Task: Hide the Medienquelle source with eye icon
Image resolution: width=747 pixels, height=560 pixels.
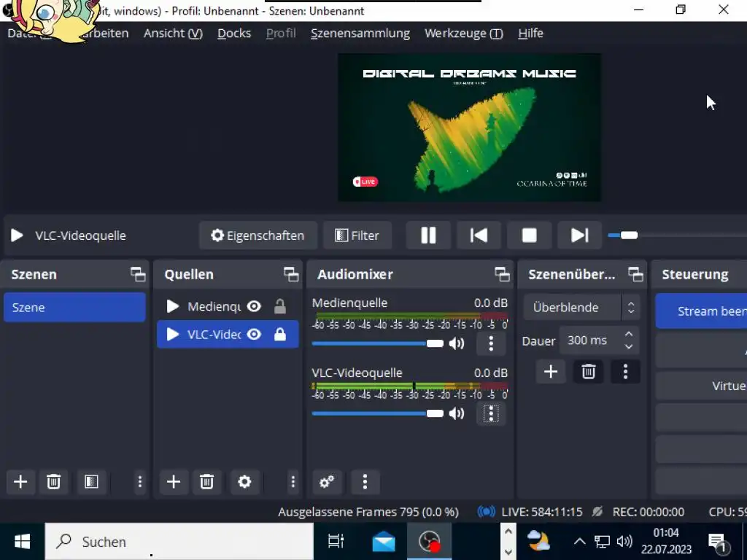Action: click(255, 306)
